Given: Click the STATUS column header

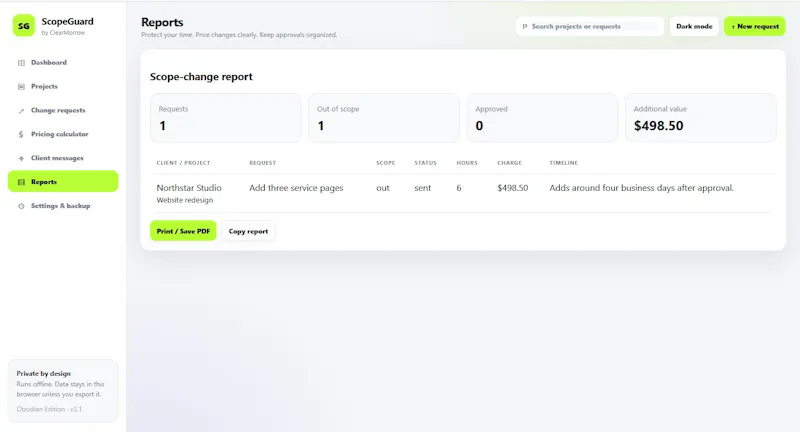Looking at the screenshot, I should (x=426, y=163).
